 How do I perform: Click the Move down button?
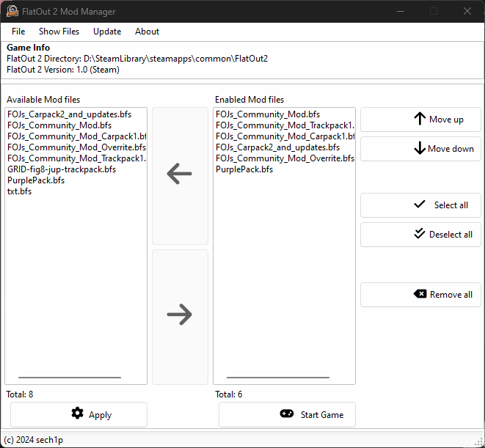pyautogui.click(x=420, y=149)
